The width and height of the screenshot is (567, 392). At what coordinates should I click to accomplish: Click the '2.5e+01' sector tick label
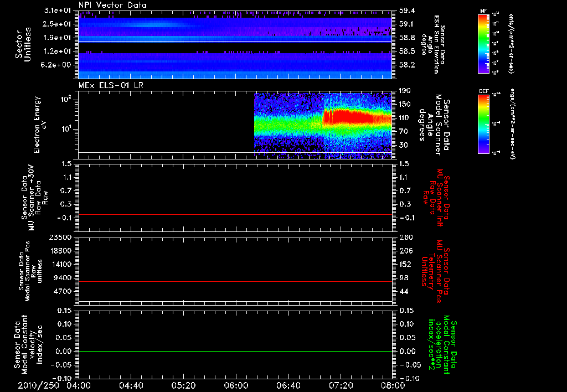coord(58,24)
